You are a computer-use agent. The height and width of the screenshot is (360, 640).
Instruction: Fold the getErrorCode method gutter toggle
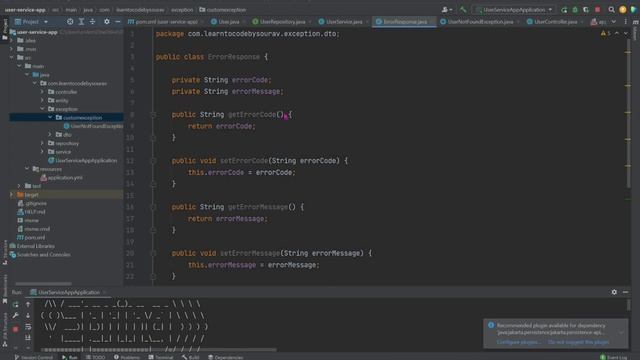153,115
